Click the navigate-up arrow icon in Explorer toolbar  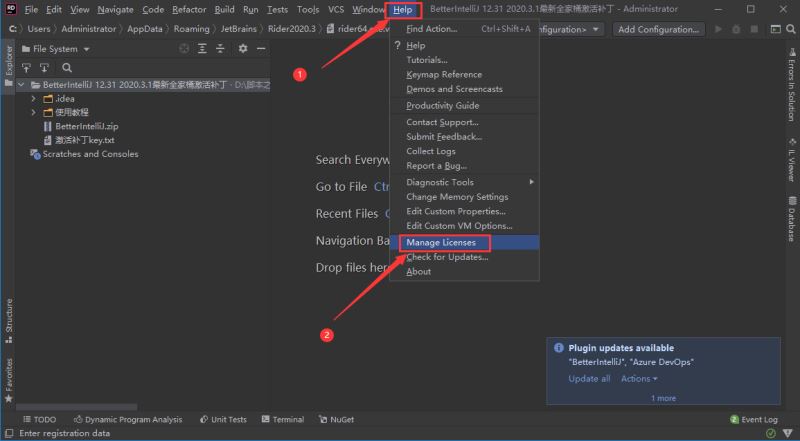point(26,68)
